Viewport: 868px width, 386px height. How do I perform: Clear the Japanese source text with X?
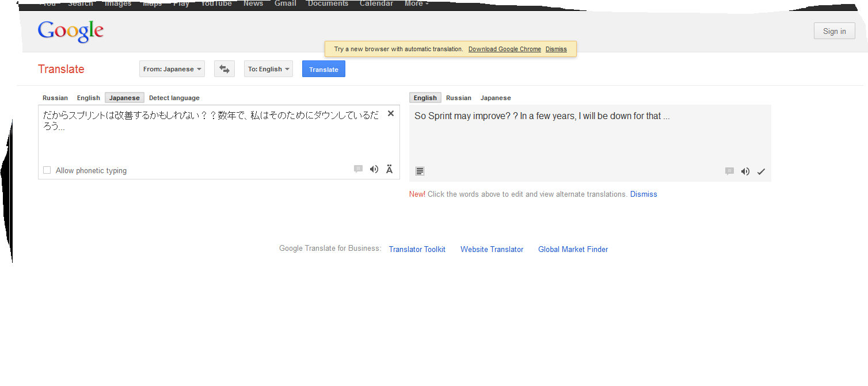[391, 113]
